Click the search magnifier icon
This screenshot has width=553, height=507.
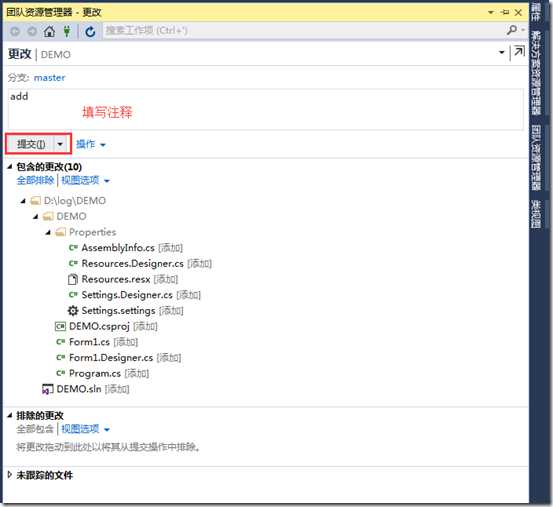tap(511, 30)
